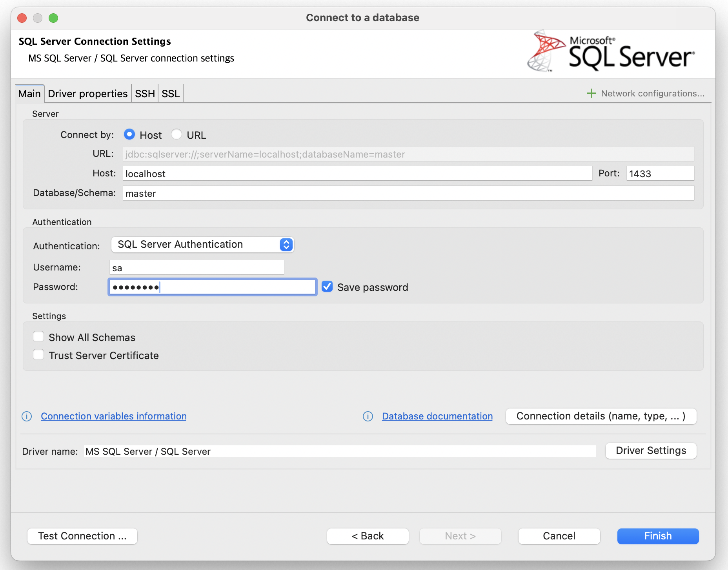Click the grayed-out JDBC URL field
Viewport: 728px width, 570px height.
pyautogui.click(x=409, y=154)
